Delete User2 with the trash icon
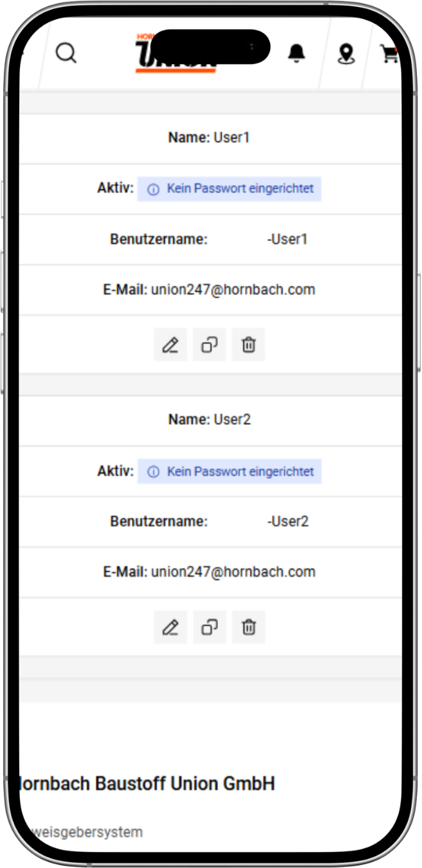Viewport: 422px width, 868px height. 248,627
